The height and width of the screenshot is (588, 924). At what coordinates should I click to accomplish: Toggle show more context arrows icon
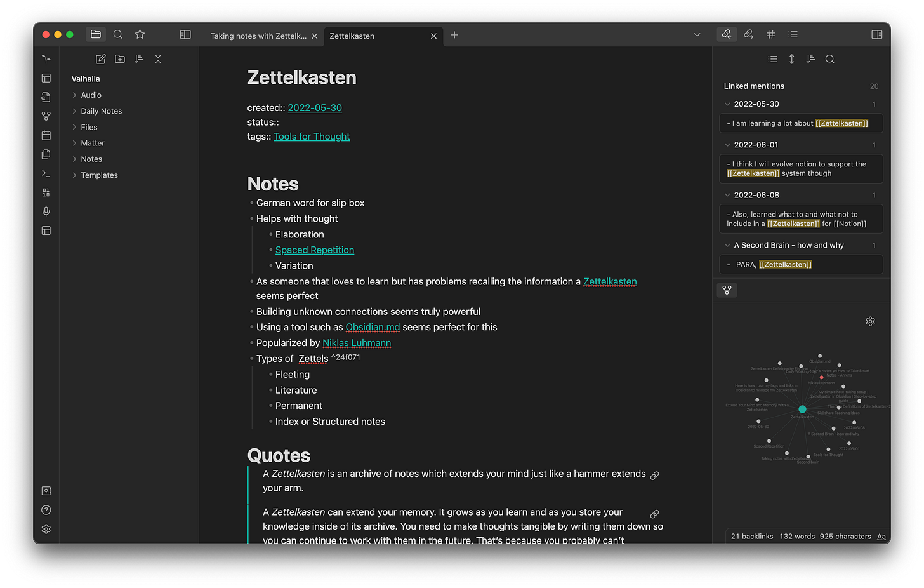click(792, 59)
